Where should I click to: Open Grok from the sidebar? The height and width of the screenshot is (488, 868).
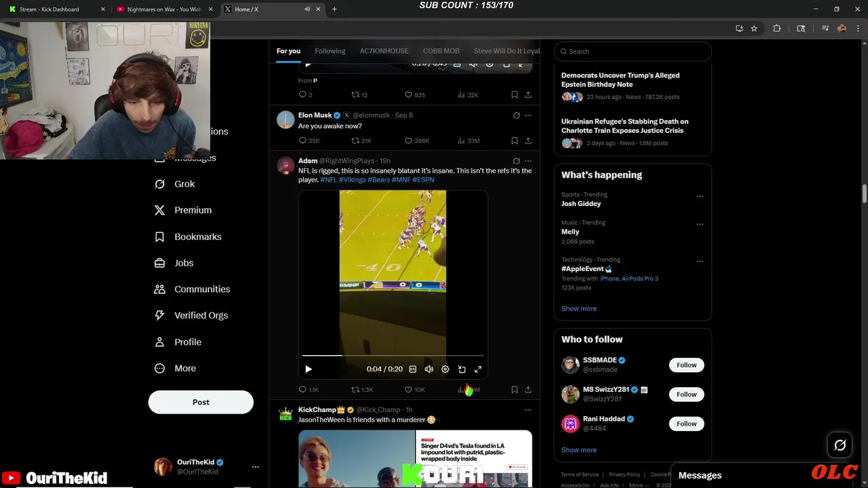pos(175,184)
